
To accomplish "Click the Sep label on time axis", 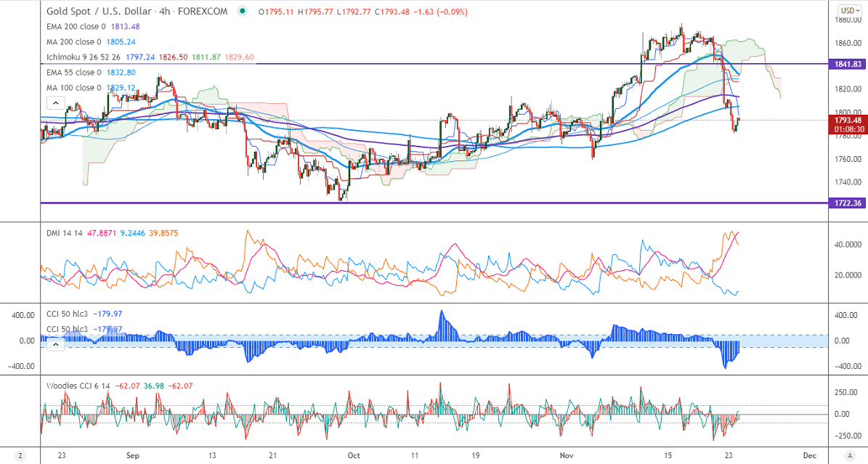I will pos(133,456).
